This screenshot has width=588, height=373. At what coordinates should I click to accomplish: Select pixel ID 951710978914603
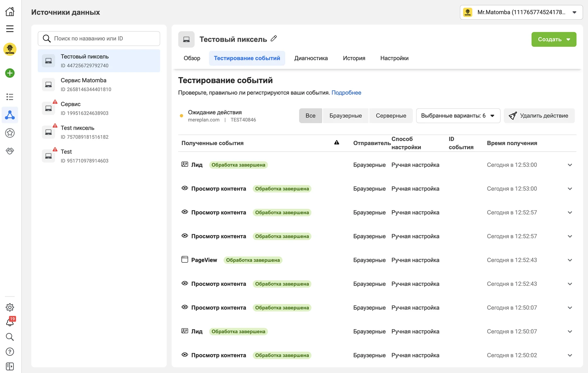click(x=99, y=156)
